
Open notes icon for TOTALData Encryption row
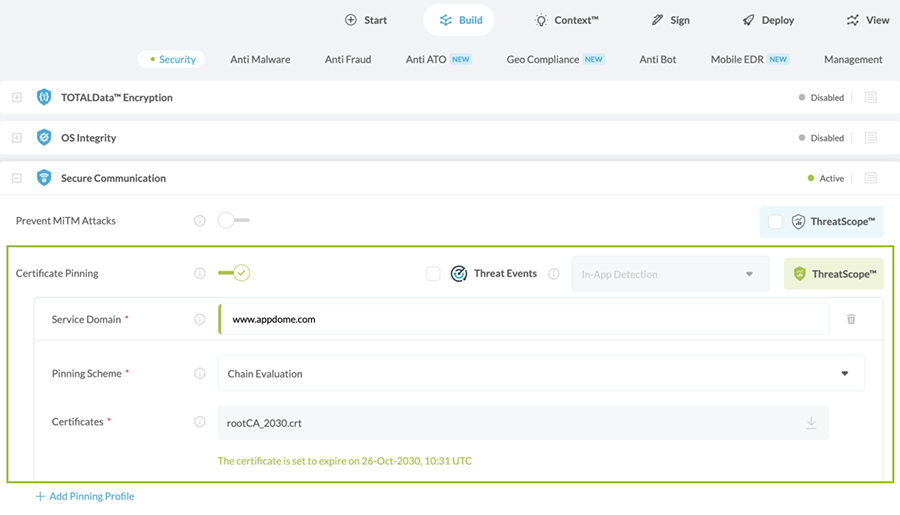pyautogui.click(x=870, y=98)
